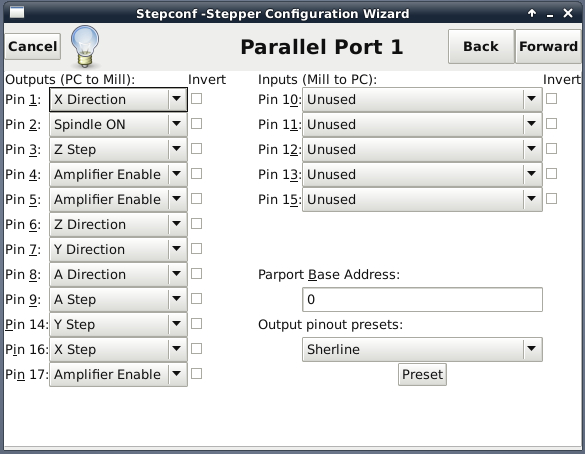Toggle Invert checkbox for Pin 10 input
The width and height of the screenshot is (585, 454).
coord(551,99)
